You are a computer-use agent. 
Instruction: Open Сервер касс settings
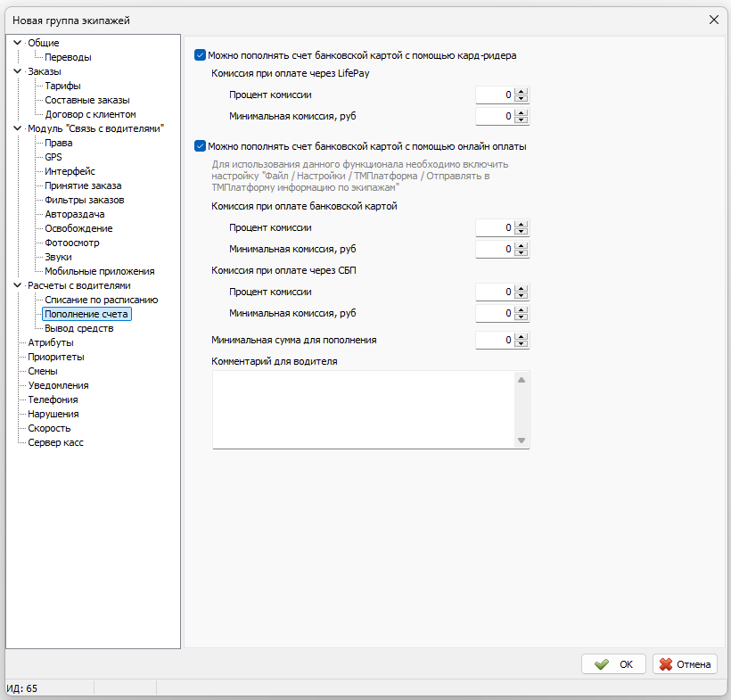pyautogui.click(x=55, y=442)
